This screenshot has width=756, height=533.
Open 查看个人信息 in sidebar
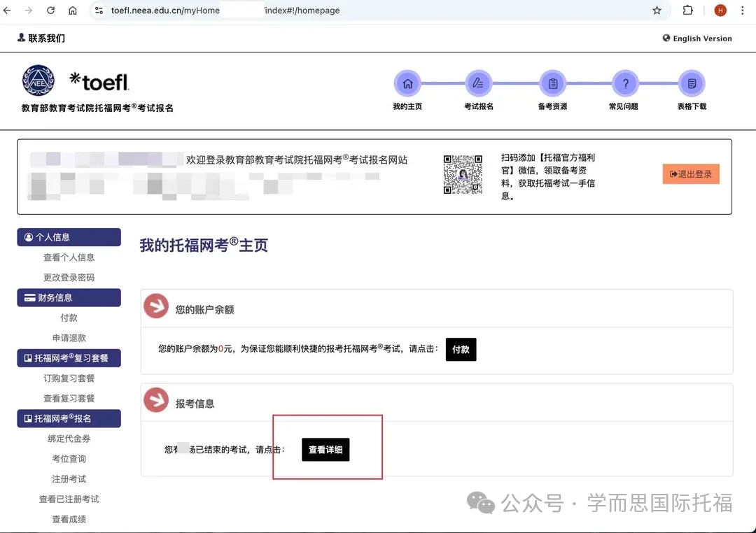[x=69, y=257]
